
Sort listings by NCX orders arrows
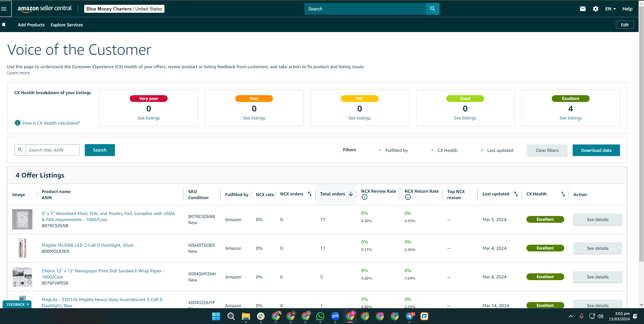pyautogui.click(x=310, y=194)
